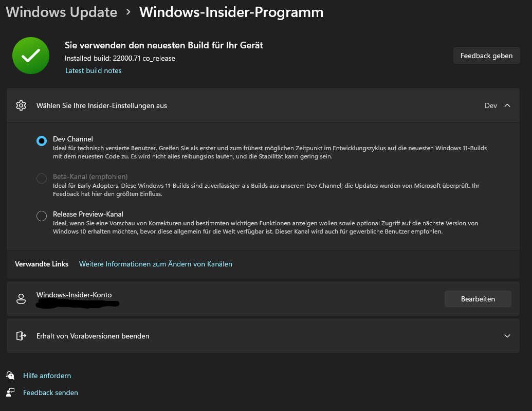Open the Hilfe anfordern link

tap(47, 376)
